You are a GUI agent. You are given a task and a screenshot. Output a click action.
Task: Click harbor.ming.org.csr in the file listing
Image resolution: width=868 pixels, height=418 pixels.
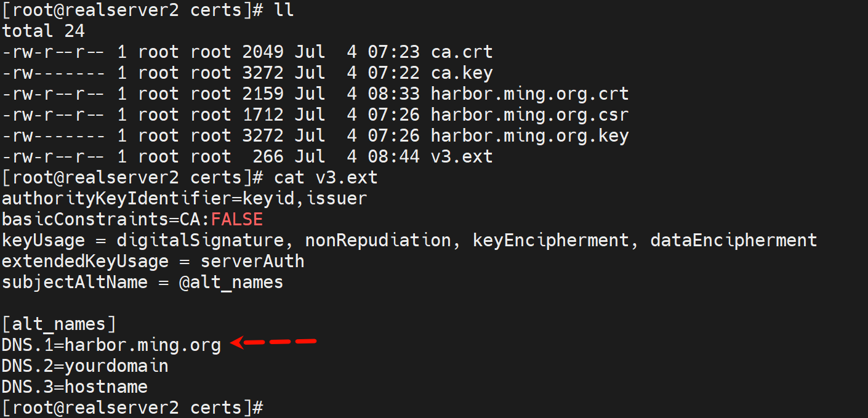[x=529, y=115]
